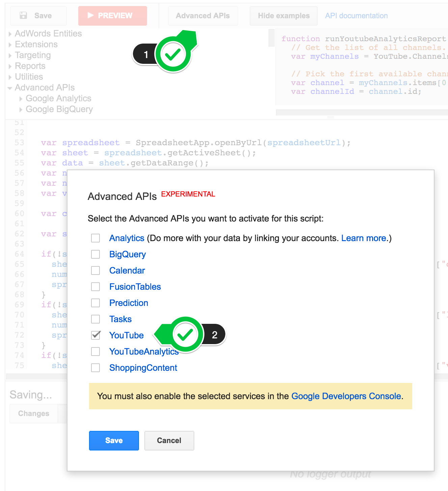Expand the Extensions tree node
The height and width of the screenshot is (491, 448).
[x=10, y=45]
